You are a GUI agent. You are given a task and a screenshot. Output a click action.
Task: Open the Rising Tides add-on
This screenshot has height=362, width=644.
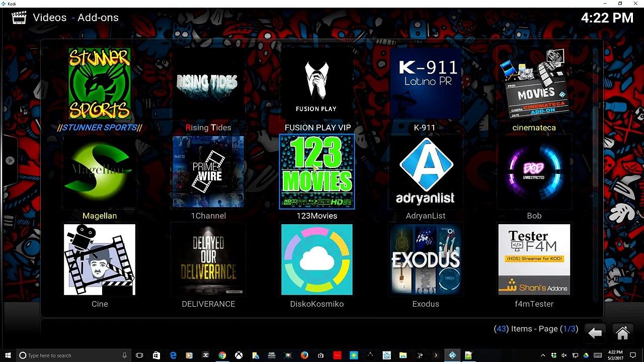[x=208, y=83]
